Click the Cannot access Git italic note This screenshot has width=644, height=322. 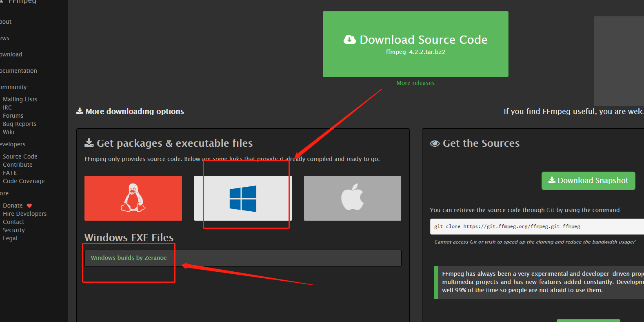pos(535,242)
